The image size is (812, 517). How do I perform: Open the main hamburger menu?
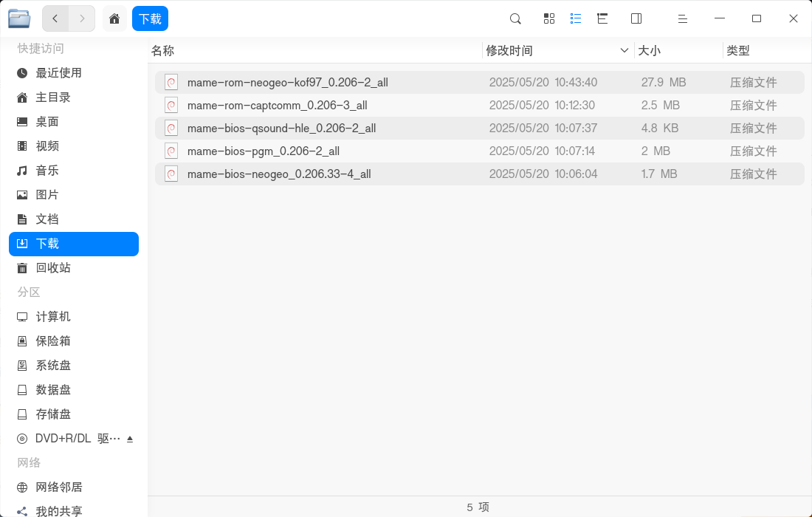coord(683,18)
